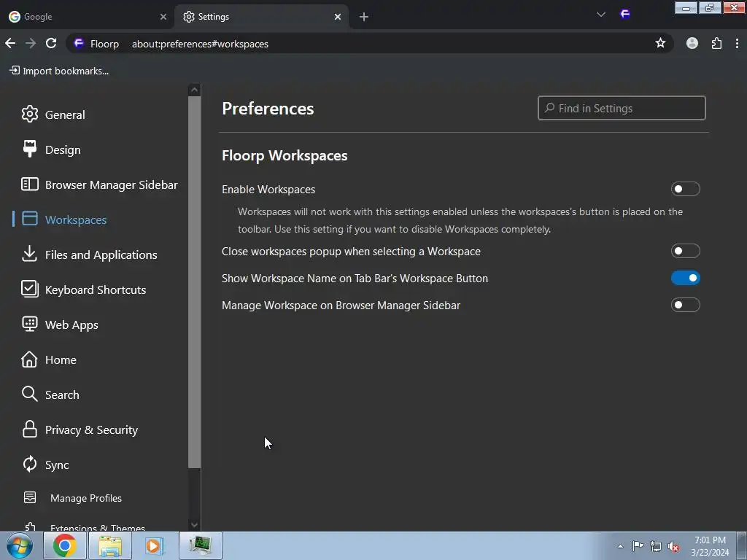Open Keyboard Shortcuts settings category
747x560 pixels.
[96, 290]
